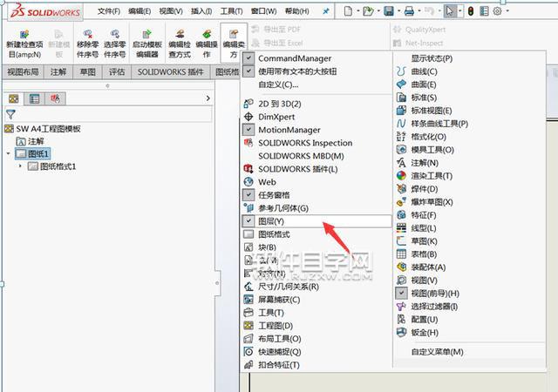Open the Options gear icon
Viewport: 558px width, 392px height.
(x=498, y=11)
